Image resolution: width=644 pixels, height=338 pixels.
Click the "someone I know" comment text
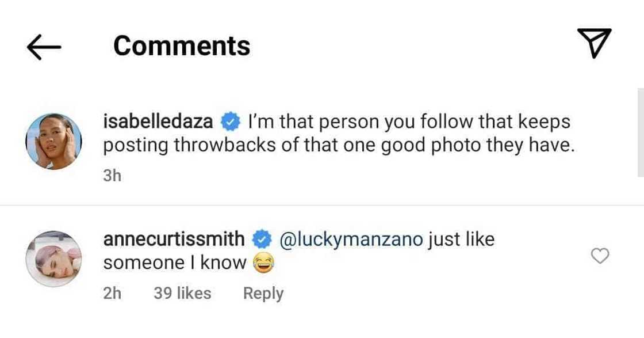click(174, 263)
